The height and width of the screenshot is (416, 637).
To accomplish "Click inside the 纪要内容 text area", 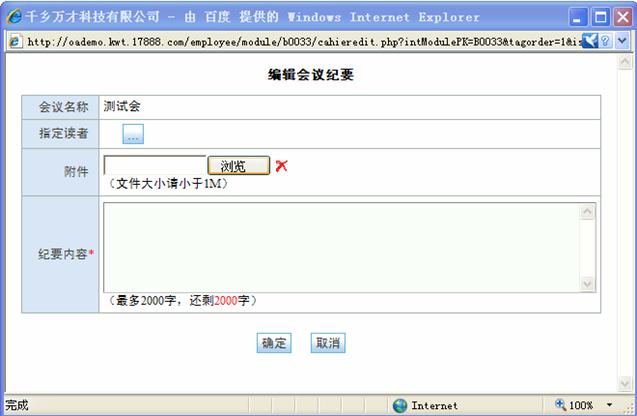I will click(x=340, y=247).
